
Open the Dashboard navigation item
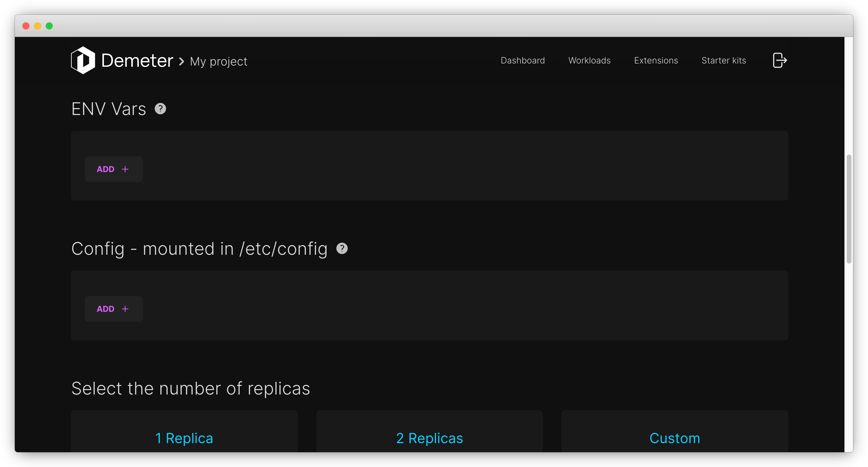click(522, 60)
